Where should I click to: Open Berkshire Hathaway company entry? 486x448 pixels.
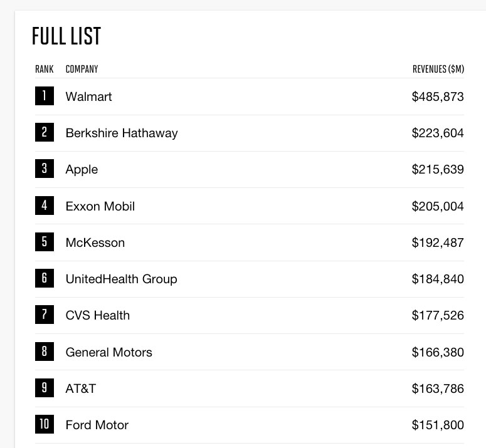(122, 133)
